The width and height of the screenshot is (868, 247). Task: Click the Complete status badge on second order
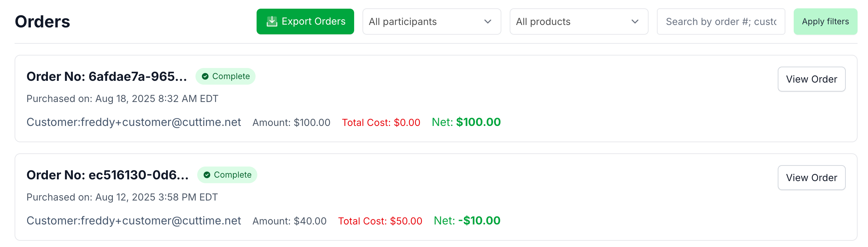(x=227, y=175)
